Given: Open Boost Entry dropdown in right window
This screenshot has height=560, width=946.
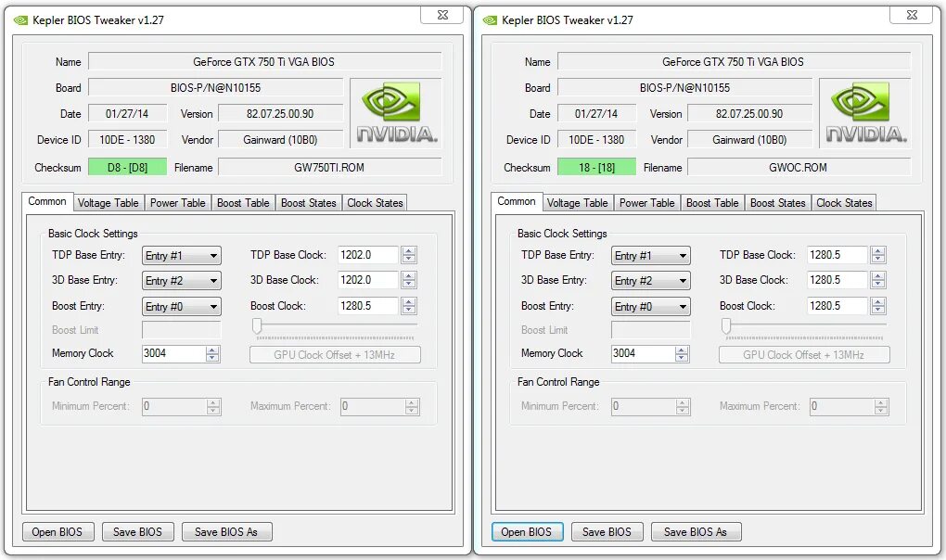Looking at the screenshot, I should 651,307.
